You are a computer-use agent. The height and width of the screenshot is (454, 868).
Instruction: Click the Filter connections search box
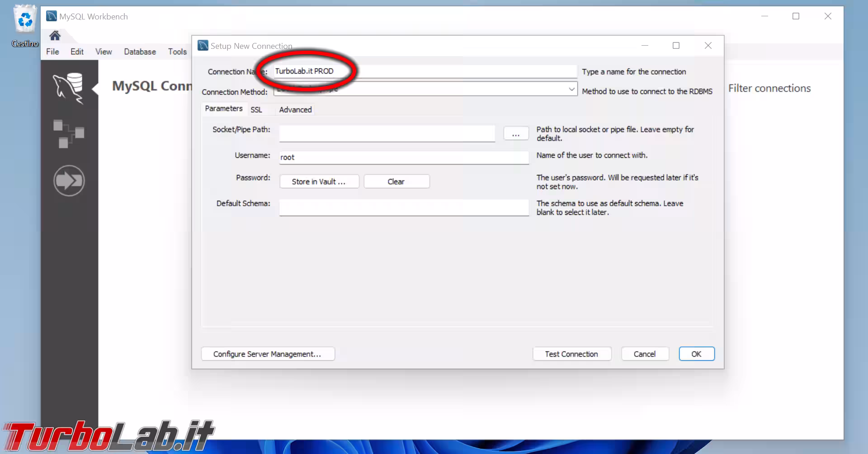[x=769, y=88]
